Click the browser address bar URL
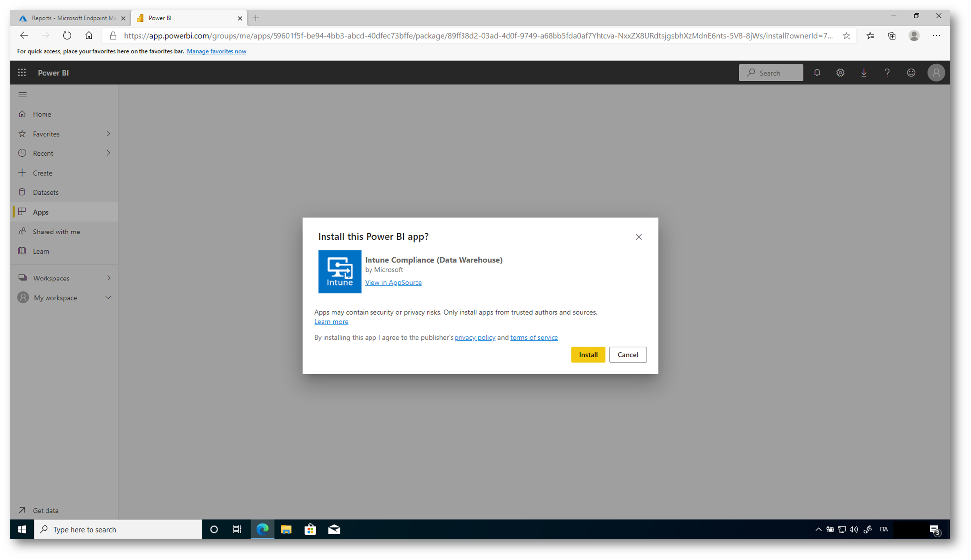 click(x=478, y=36)
